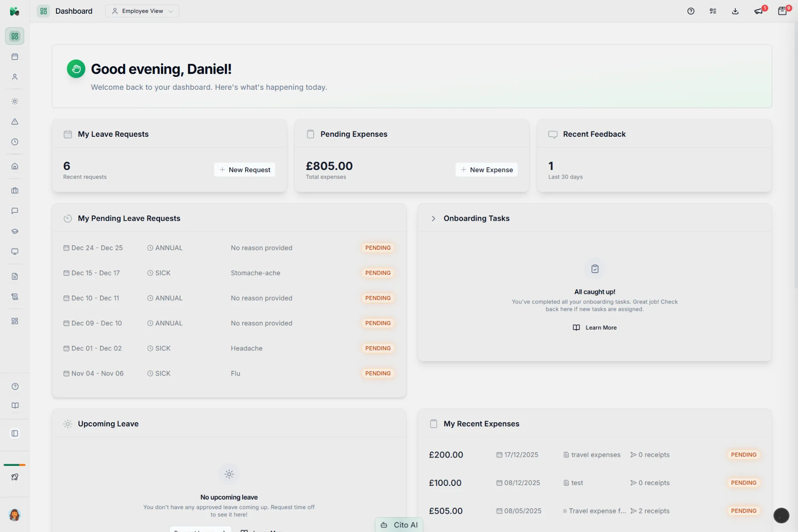Open the checklist icon in top bar
This screenshot has height=532, width=798.
(x=713, y=11)
